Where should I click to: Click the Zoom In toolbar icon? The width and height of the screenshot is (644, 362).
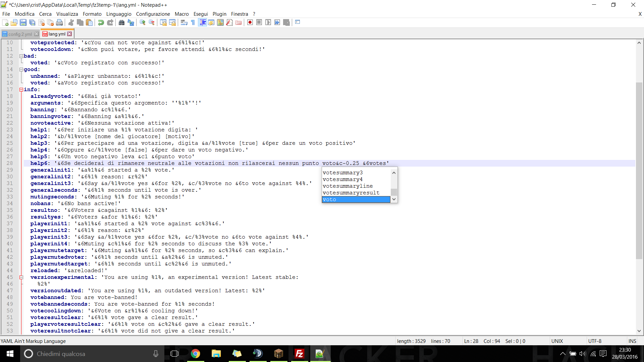coord(143,22)
